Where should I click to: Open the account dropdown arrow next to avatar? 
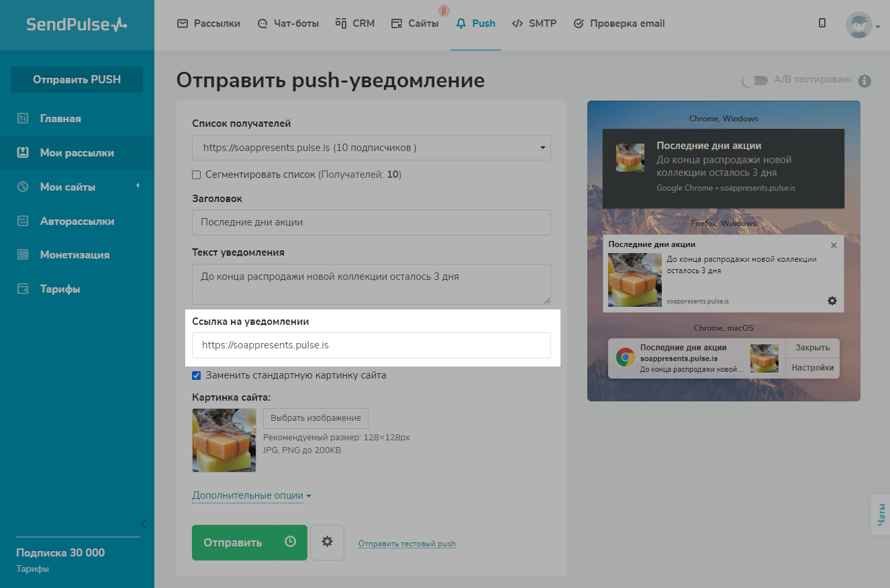878,27
